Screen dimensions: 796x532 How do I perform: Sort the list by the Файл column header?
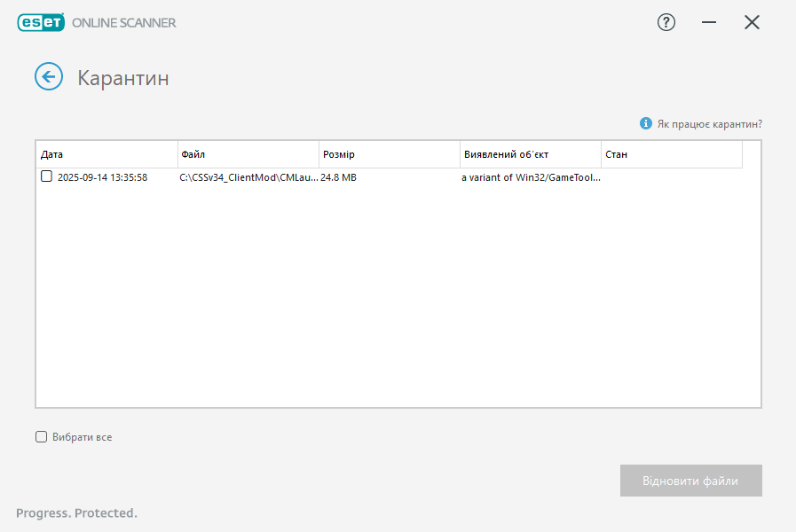pyautogui.click(x=248, y=154)
